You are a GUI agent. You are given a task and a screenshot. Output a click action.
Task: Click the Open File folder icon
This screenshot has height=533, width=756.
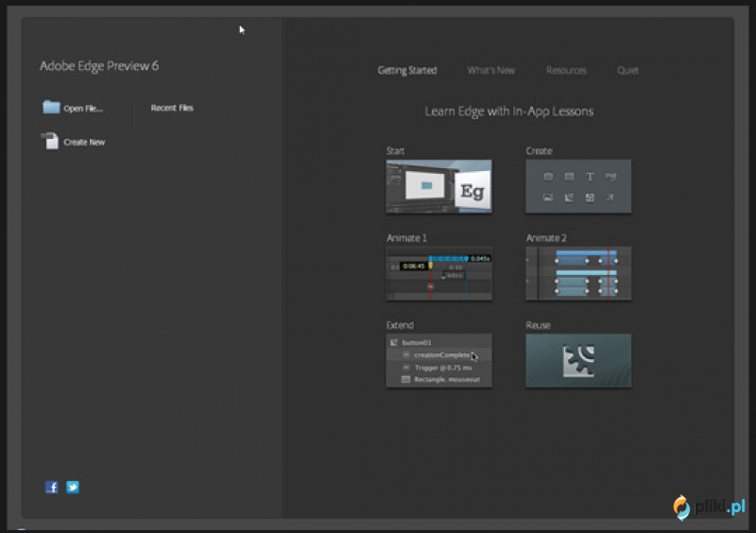pos(51,107)
